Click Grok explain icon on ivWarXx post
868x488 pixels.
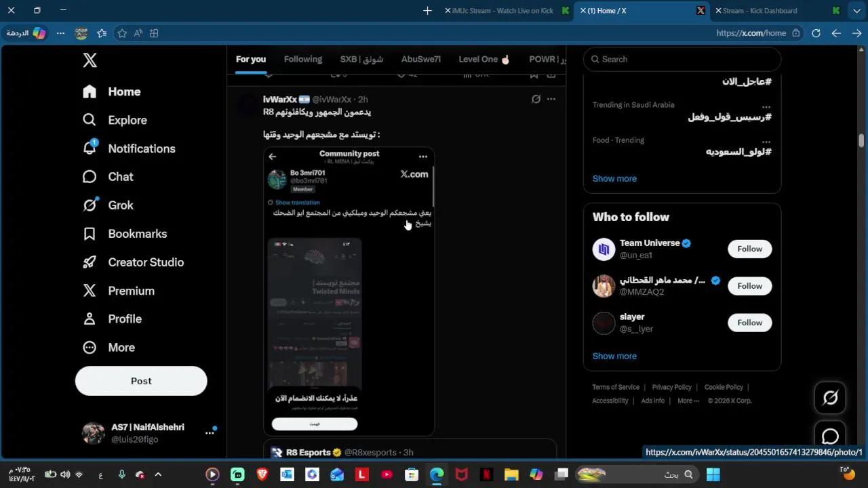[536, 99]
